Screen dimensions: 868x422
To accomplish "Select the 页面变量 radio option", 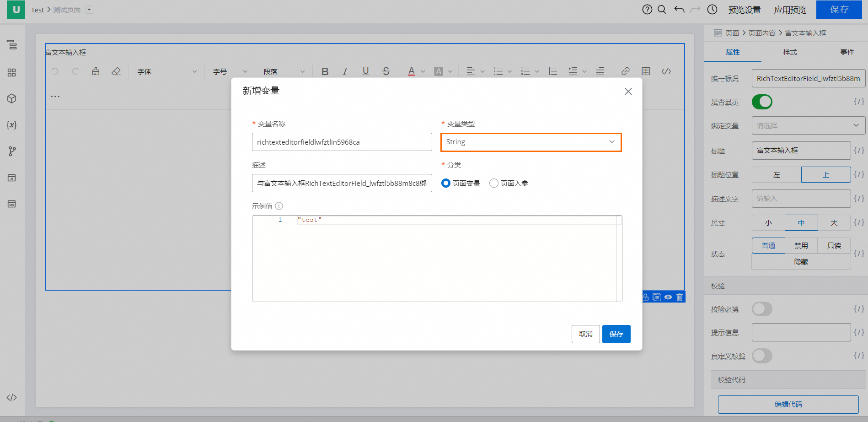I will 446,183.
